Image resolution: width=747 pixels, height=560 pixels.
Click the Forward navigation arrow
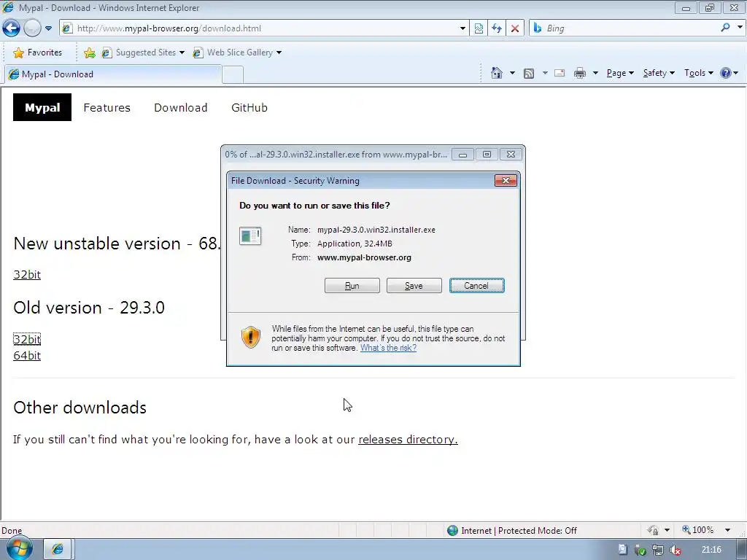tap(32, 28)
